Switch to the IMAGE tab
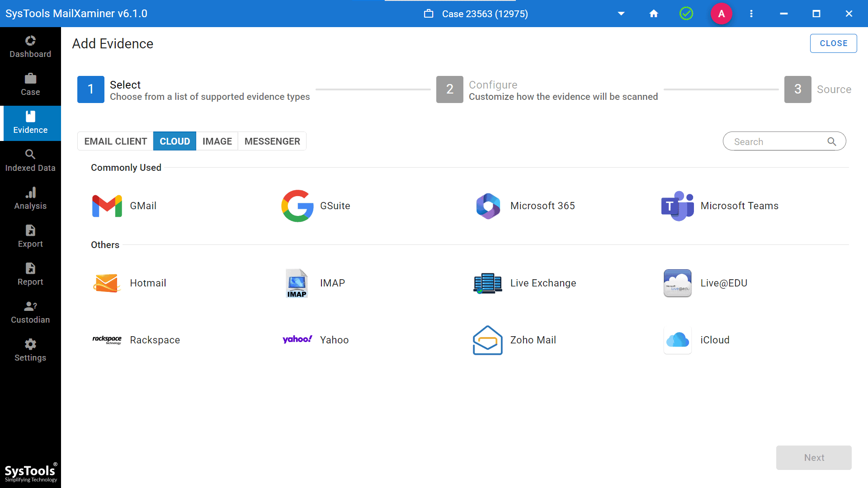The height and width of the screenshot is (488, 868). [x=217, y=141]
